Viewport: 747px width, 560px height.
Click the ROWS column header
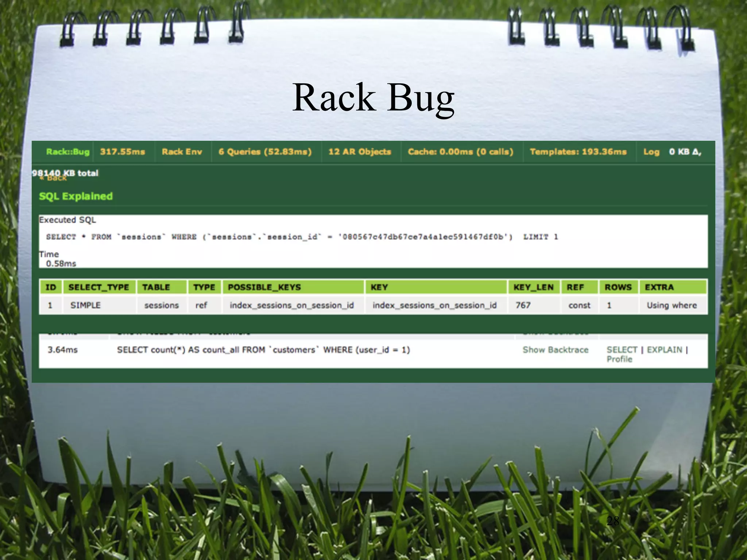618,287
